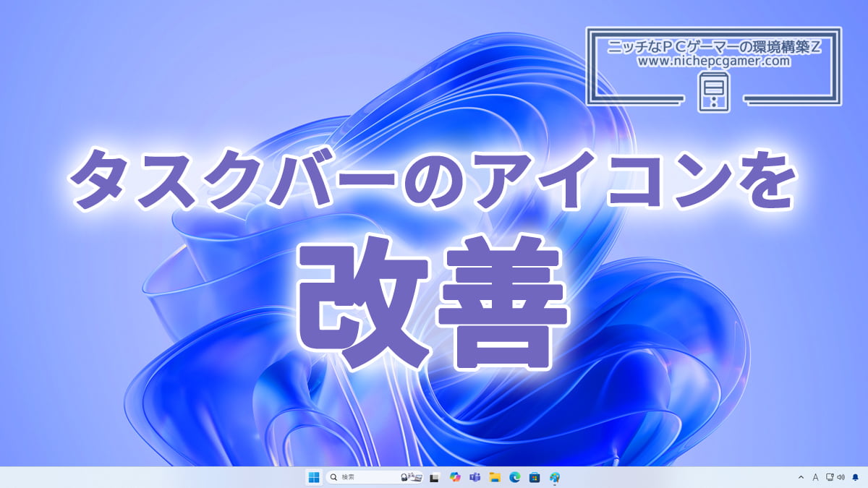Launch Copilot from the taskbar
The width and height of the screenshot is (868, 488).
click(x=455, y=477)
